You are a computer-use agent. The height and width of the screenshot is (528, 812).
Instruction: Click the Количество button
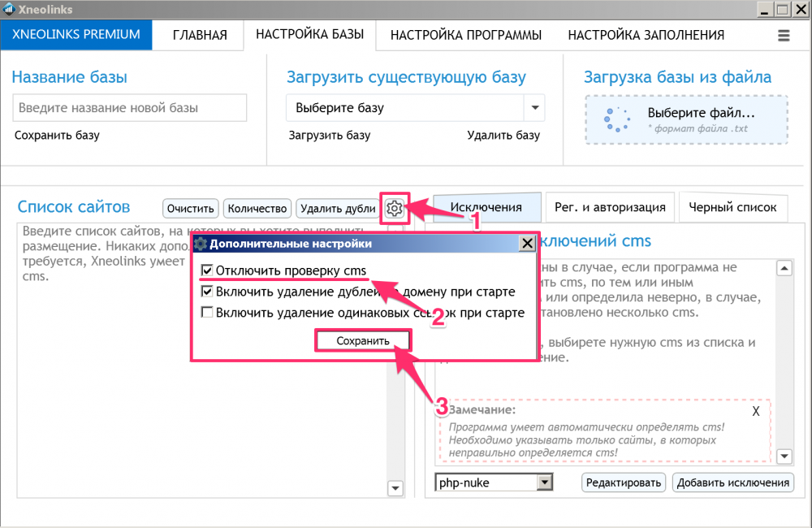[257, 208]
